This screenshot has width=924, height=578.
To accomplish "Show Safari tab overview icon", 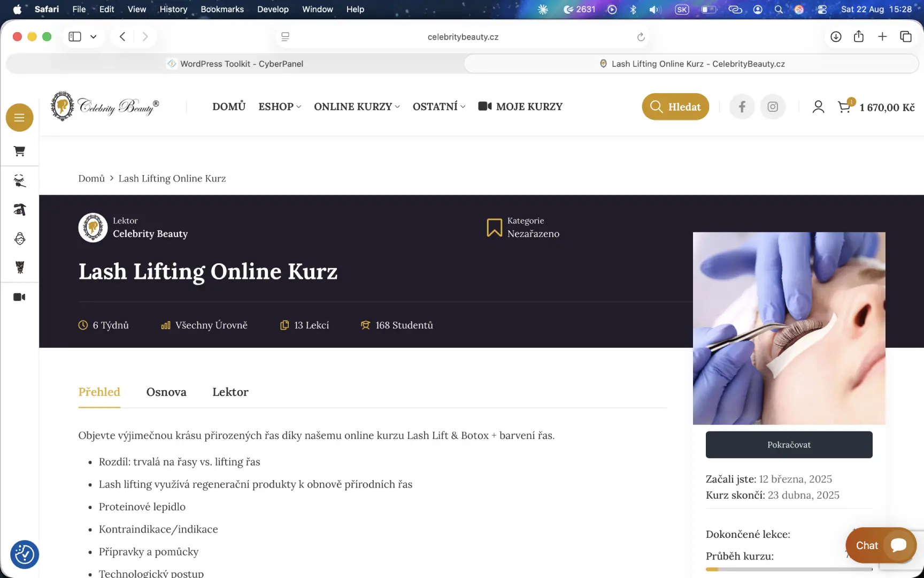I will [906, 36].
